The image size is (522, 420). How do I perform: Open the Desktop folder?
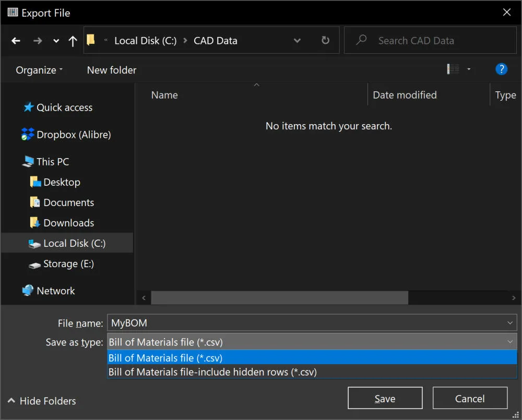(x=55, y=182)
